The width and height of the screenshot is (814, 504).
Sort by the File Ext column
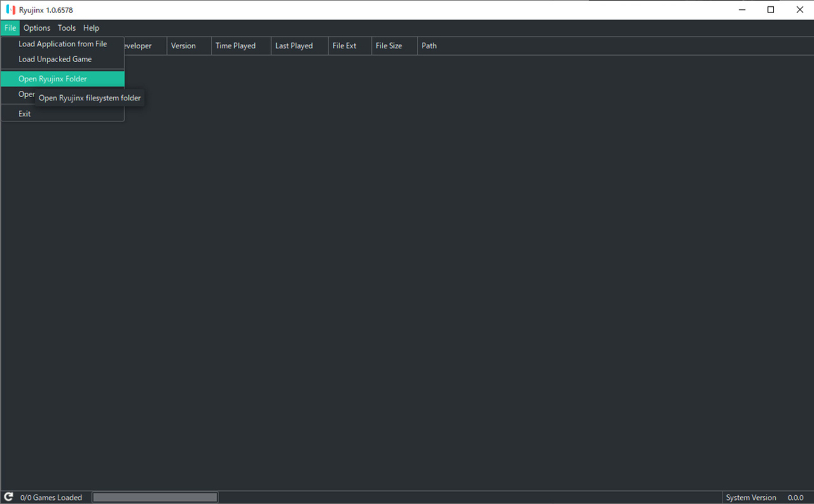349,46
